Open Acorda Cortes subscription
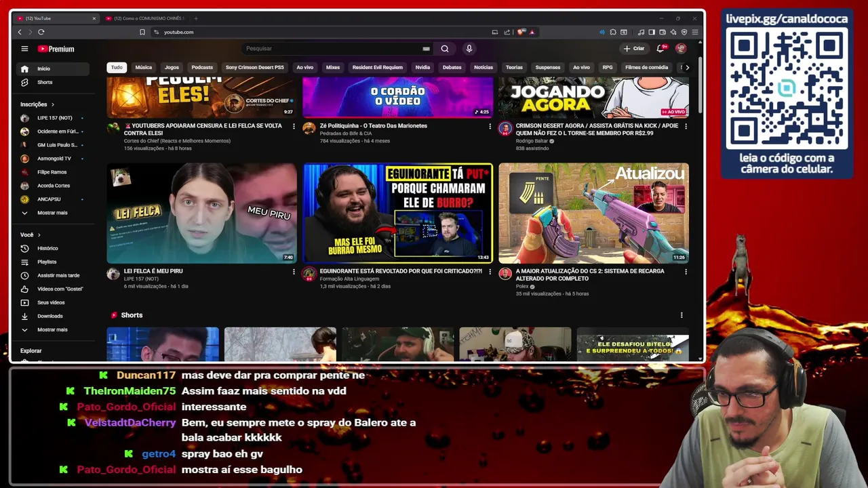The height and width of the screenshot is (488, 868). pos(52,186)
